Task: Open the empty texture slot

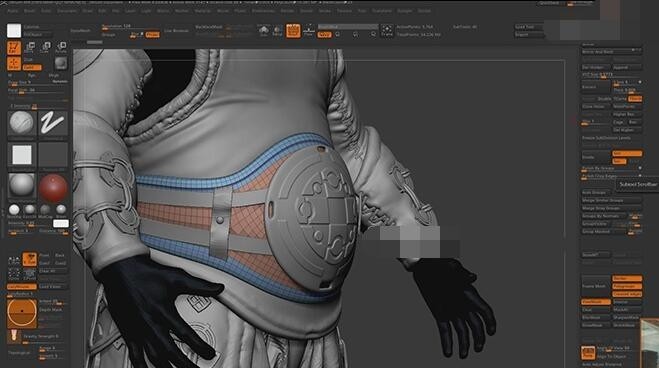Action: (53, 155)
